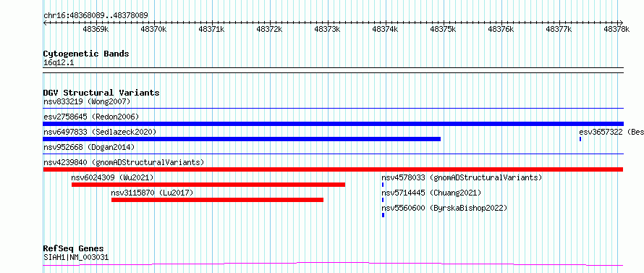Screen dimensions: 644x273
Task: Click the 48369k ruler tick label
Action: pos(96,29)
